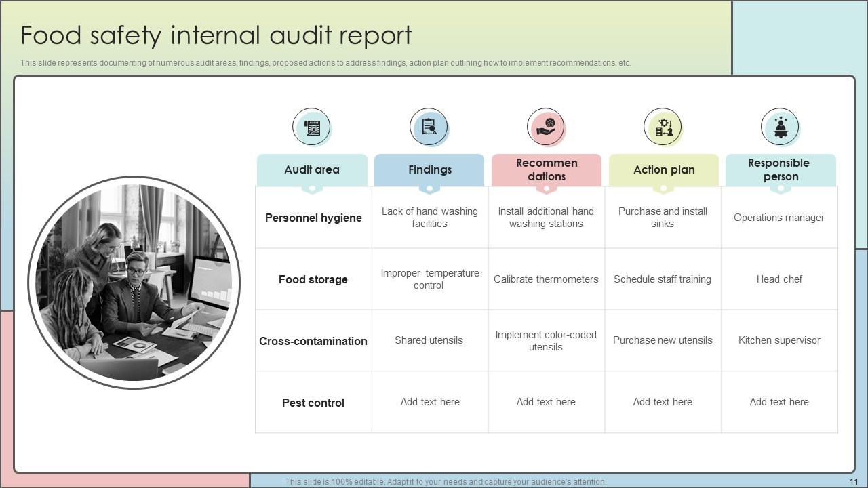Select the 'Kitchen supervisor' cell
This screenshot has height=488, width=868.
coord(779,340)
